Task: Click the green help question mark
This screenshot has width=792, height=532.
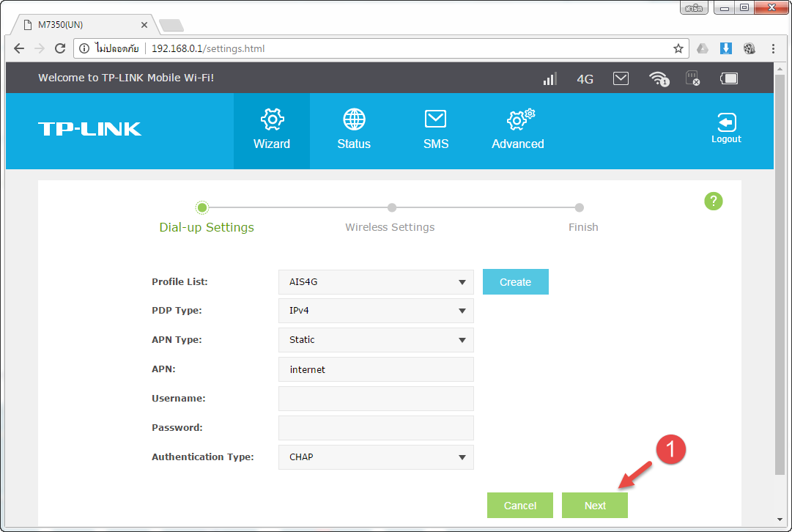Action: 713,201
